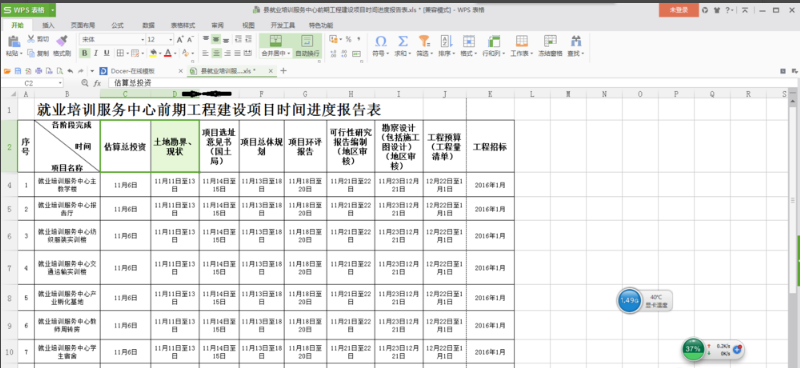Image resolution: width=800 pixels, height=368 pixels.
Task: Click the Copy (复制) icon
Action: pos(31,53)
